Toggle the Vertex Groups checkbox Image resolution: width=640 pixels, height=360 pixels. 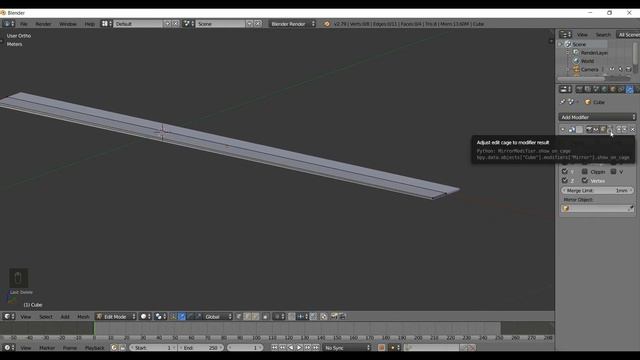coord(584,180)
